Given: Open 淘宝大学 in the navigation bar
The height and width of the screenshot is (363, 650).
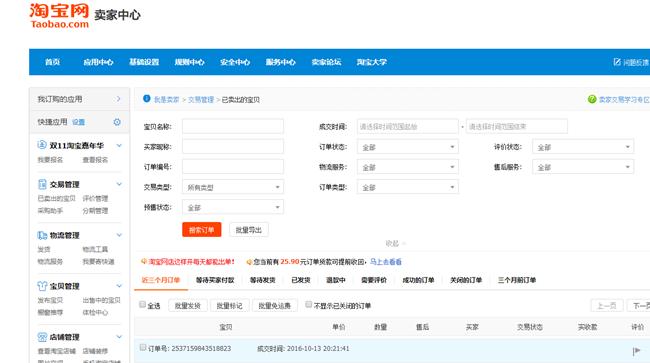Looking at the screenshot, I should [x=372, y=62].
